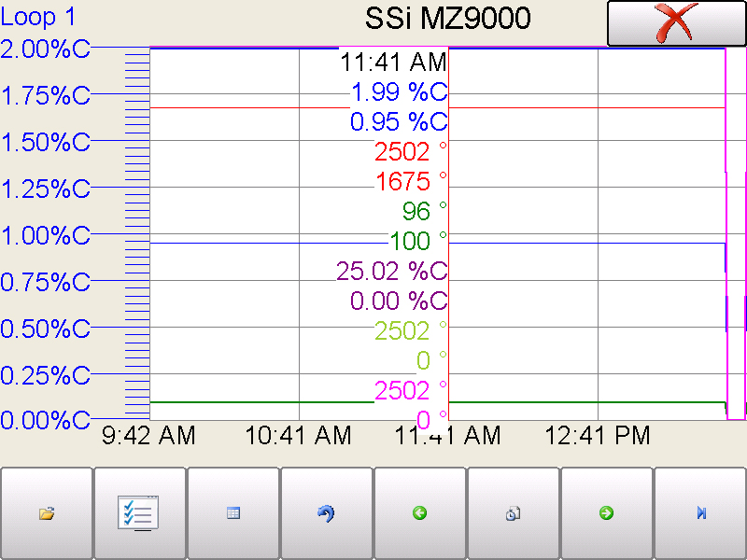Select the purple 25.02 %C readout value
This screenshot has width=747, height=560.
(x=391, y=272)
